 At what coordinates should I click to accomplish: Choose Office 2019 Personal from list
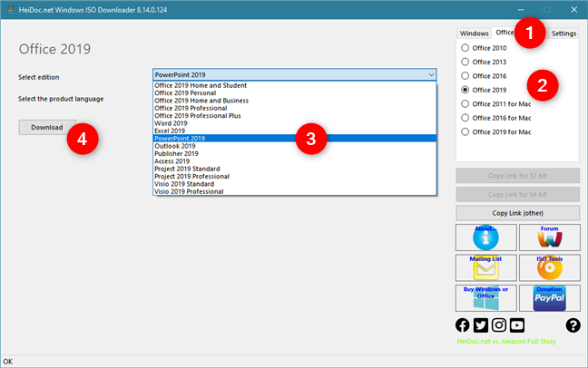[x=295, y=93]
